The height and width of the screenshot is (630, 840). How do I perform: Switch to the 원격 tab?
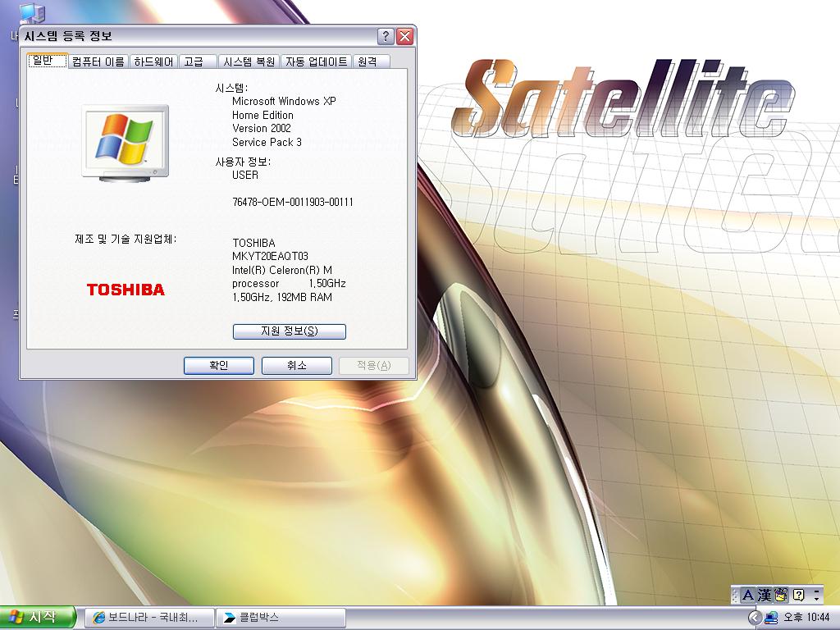click(371, 62)
